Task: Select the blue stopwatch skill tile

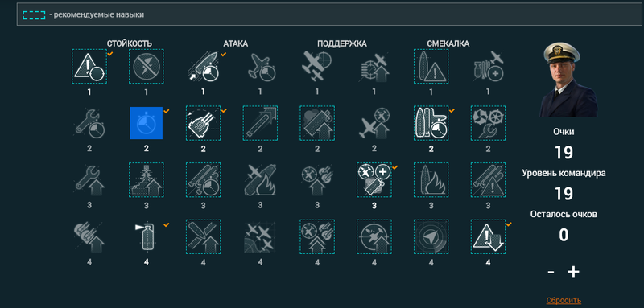Action: click(x=147, y=123)
